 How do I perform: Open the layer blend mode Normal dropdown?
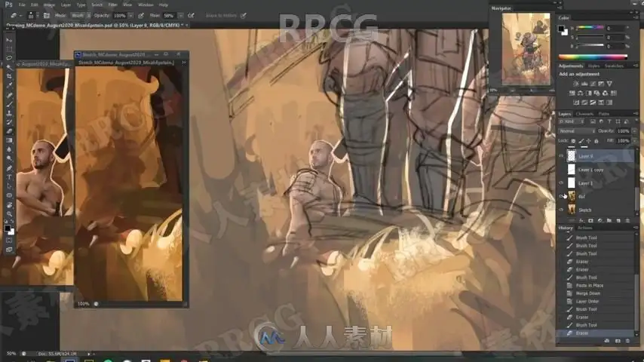pyautogui.click(x=577, y=131)
